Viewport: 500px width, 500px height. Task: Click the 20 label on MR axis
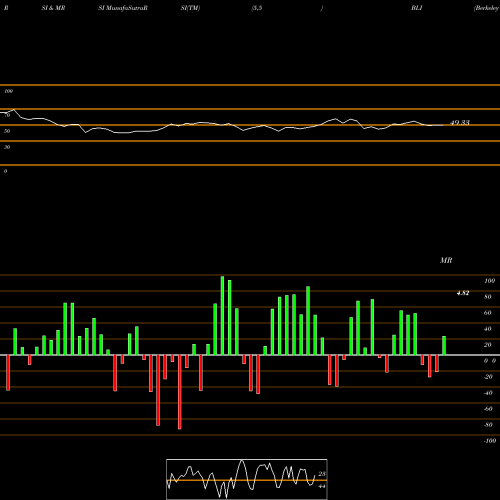click(488, 345)
